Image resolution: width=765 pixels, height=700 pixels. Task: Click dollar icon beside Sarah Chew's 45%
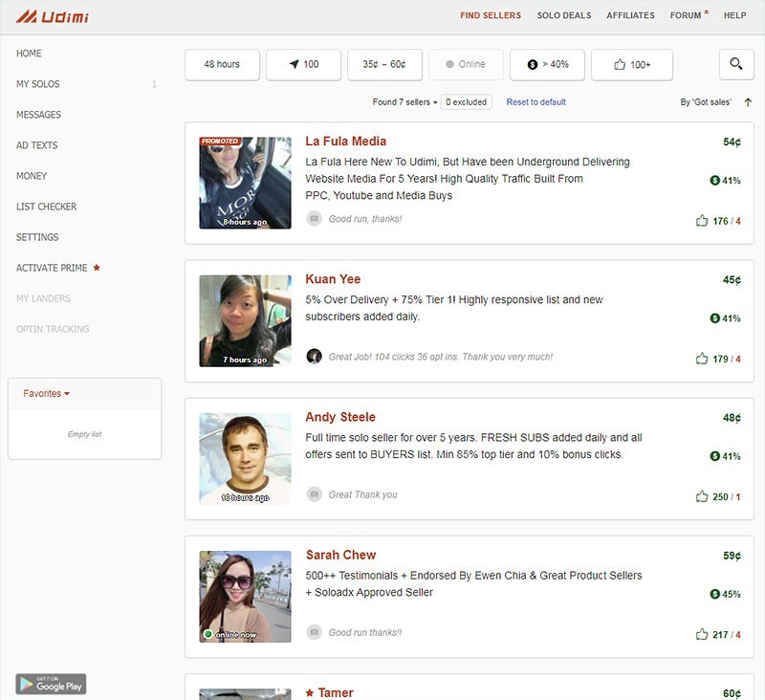click(714, 594)
